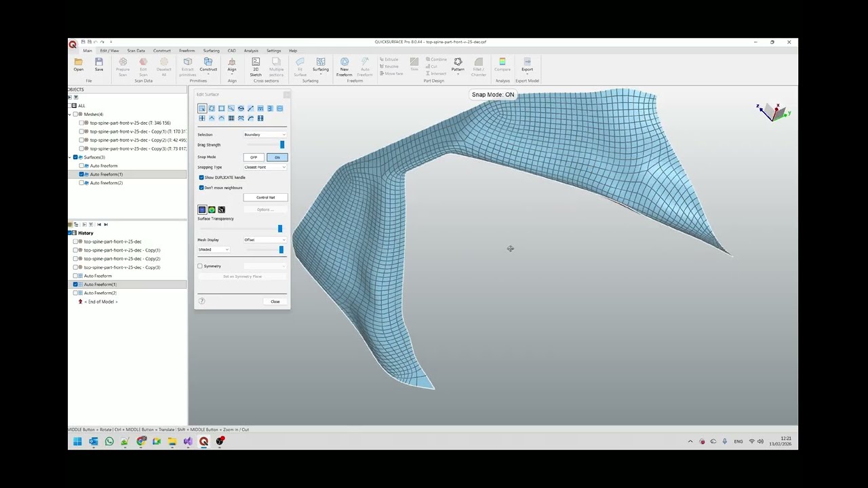The image size is (868, 488).
Task: Start a 2D Sketch
Action: pyautogui.click(x=256, y=62)
